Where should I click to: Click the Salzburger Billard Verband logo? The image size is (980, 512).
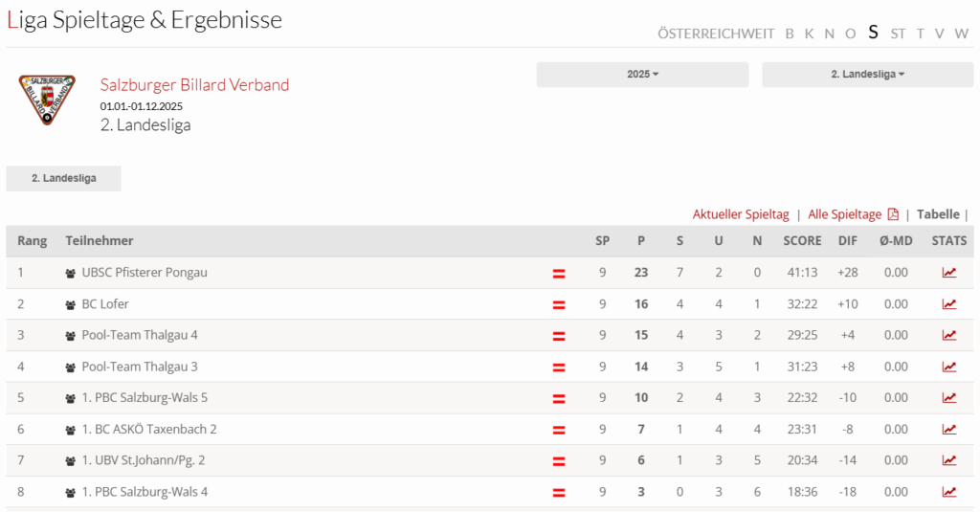[x=47, y=98]
